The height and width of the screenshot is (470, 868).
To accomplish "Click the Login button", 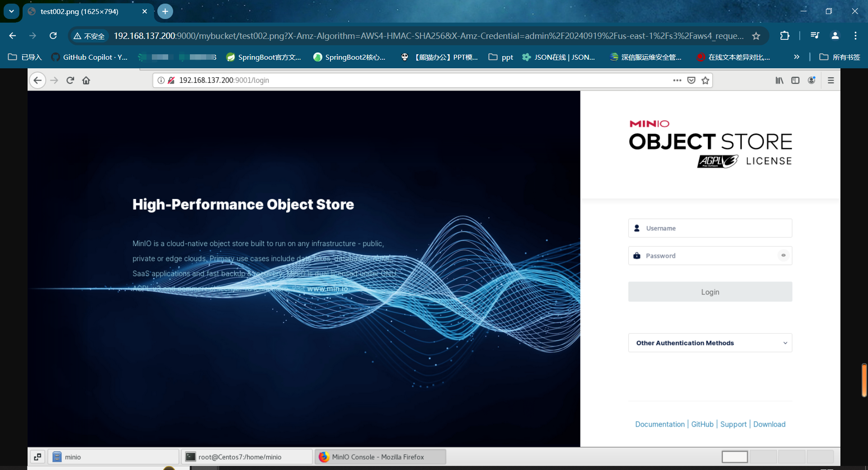I will [x=710, y=292].
